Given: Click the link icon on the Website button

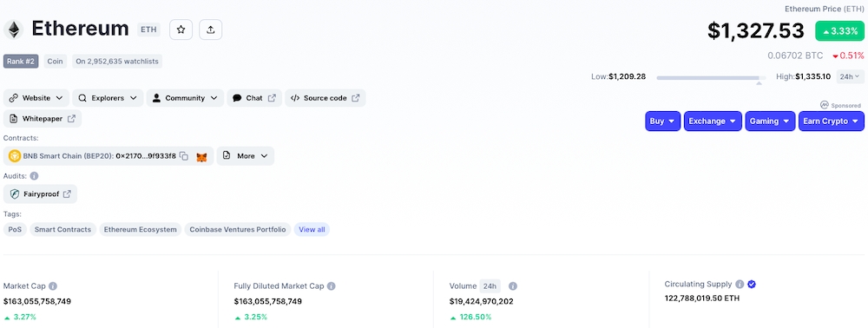Looking at the screenshot, I should click(x=13, y=98).
